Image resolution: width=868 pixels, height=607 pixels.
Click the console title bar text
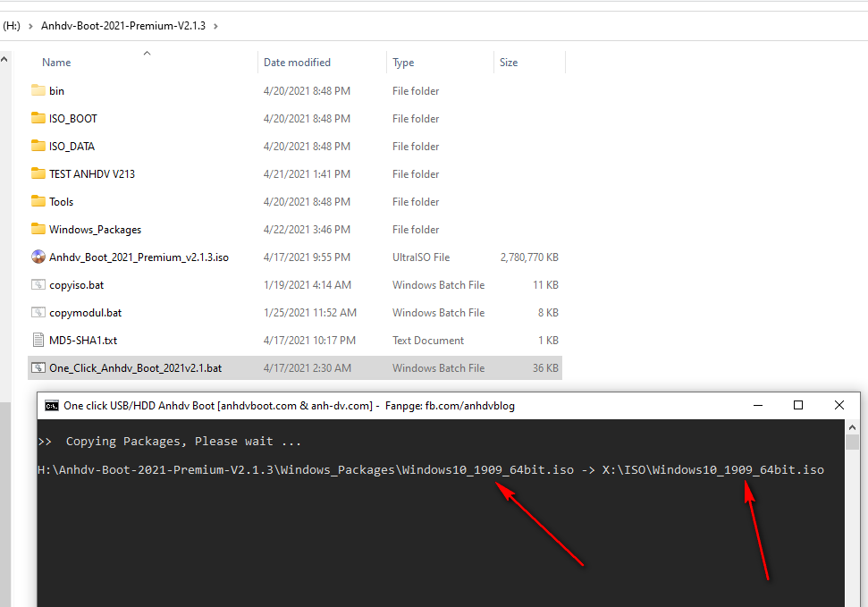[289, 405]
